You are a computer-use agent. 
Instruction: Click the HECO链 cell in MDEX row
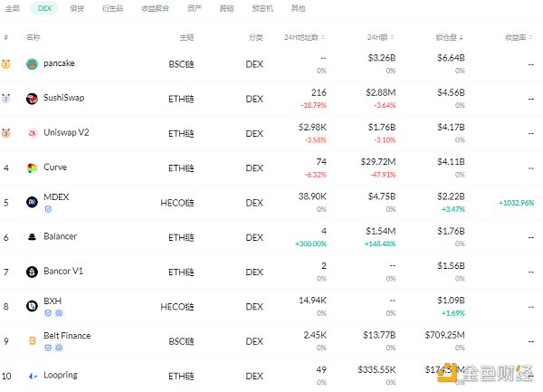[177, 203]
